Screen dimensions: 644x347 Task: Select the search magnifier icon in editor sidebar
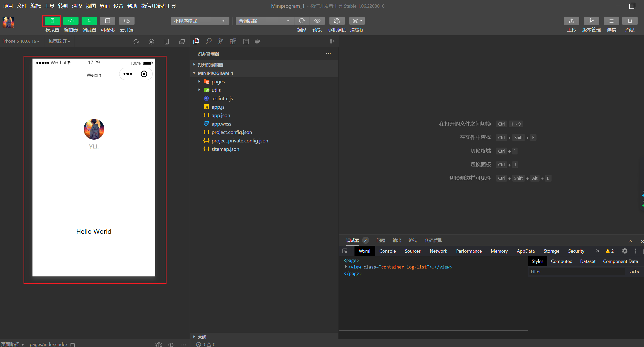click(209, 41)
